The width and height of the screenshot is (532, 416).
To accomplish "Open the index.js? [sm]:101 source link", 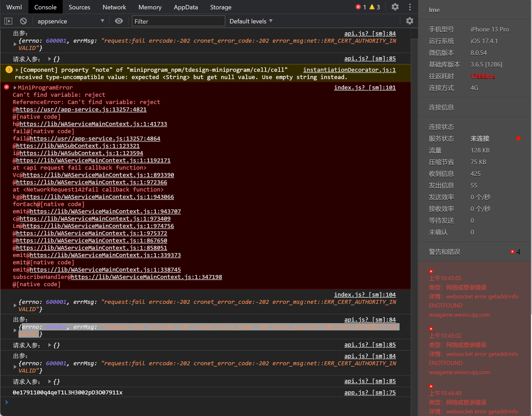I will pos(364,88).
